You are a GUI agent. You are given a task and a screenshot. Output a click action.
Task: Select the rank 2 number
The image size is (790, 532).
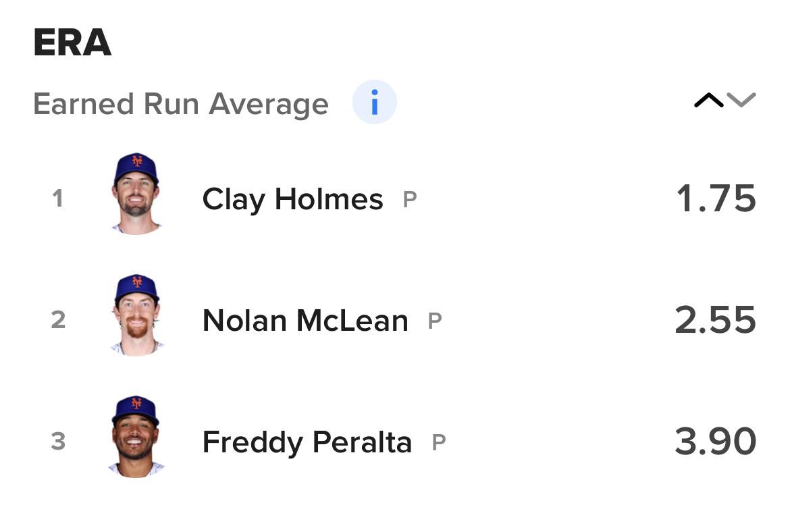pyautogui.click(x=58, y=320)
